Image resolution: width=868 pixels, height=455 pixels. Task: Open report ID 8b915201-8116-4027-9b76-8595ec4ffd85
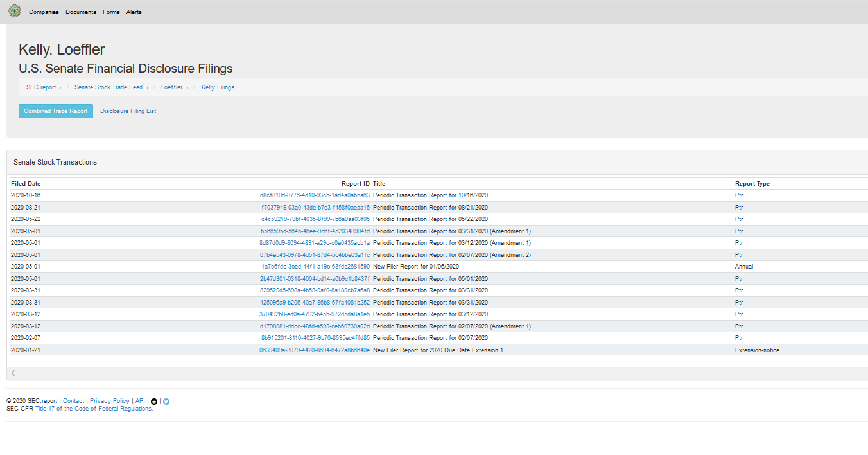click(315, 338)
